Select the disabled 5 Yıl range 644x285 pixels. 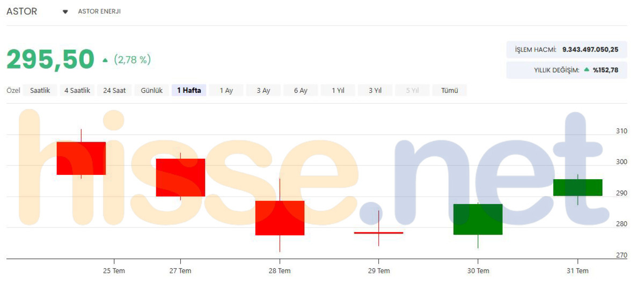[412, 90]
